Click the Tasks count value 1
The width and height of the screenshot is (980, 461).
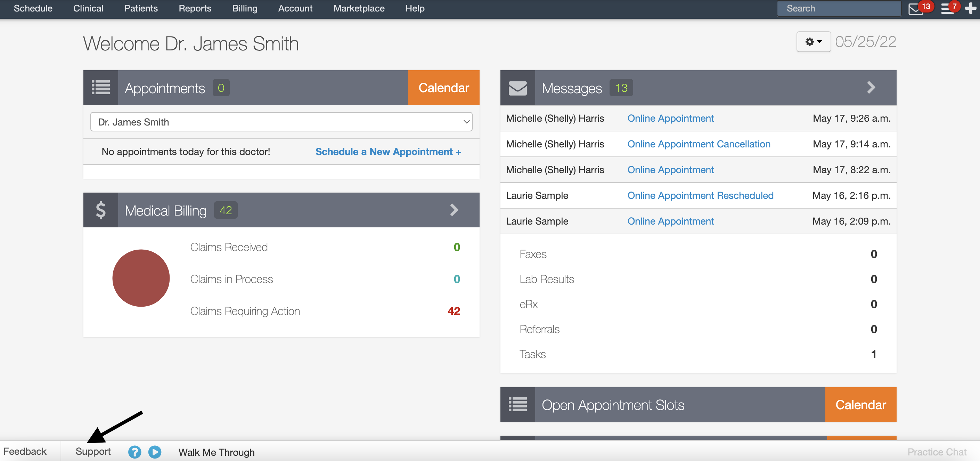873,354
